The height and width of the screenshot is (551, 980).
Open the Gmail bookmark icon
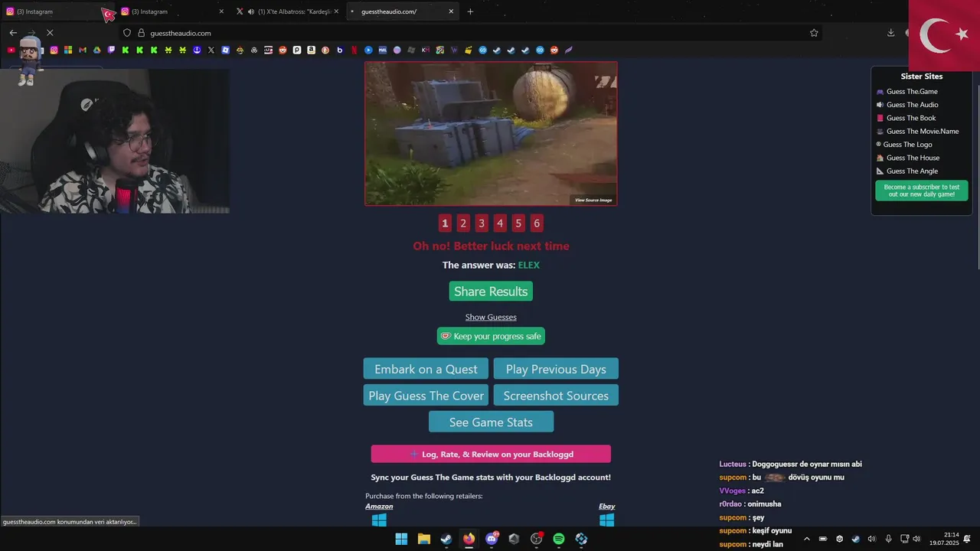tap(82, 50)
